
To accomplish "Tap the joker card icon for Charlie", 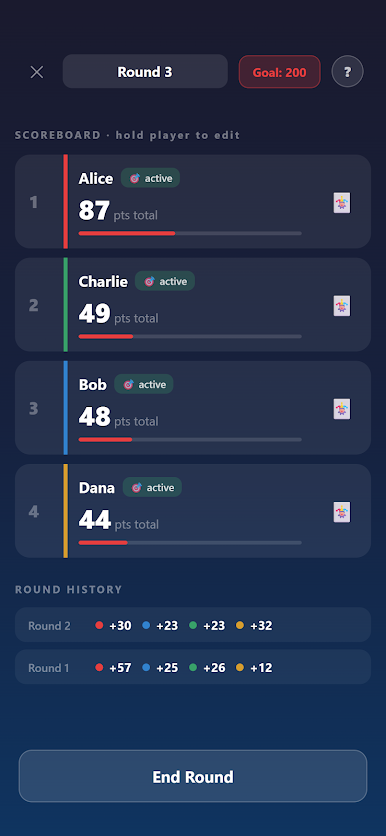I will [342, 306].
